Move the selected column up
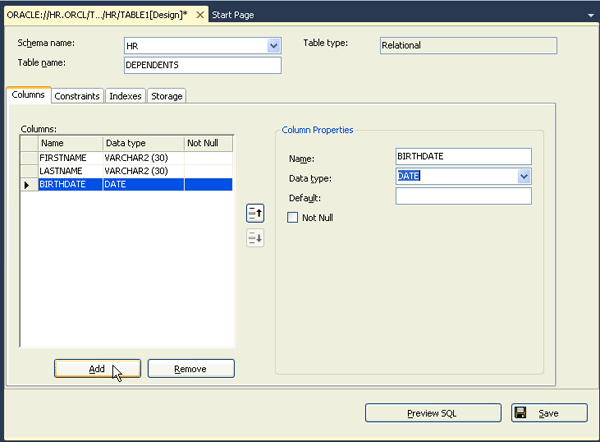Screen dimensions: 600x442 pos(255,212)
